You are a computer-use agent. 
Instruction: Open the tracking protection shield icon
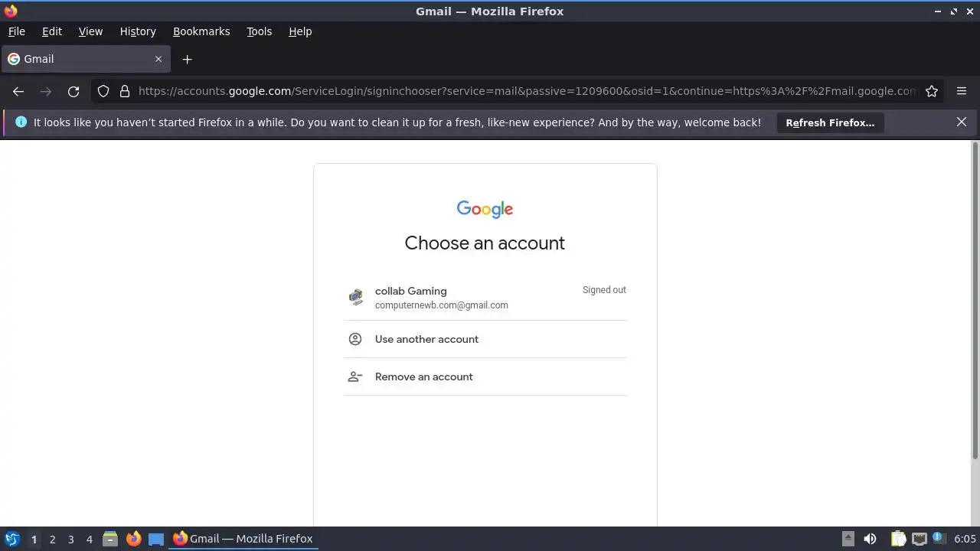(x=103, y=91)
